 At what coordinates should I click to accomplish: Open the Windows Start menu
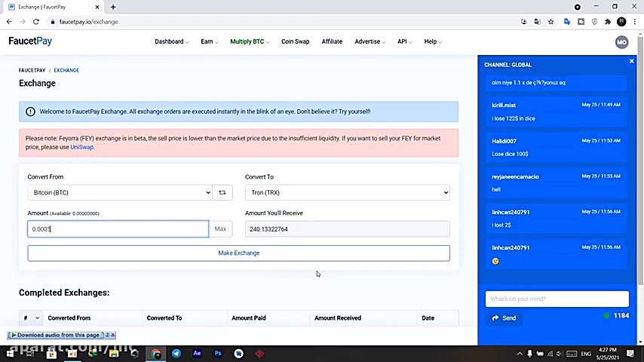[x=10, y=354]
